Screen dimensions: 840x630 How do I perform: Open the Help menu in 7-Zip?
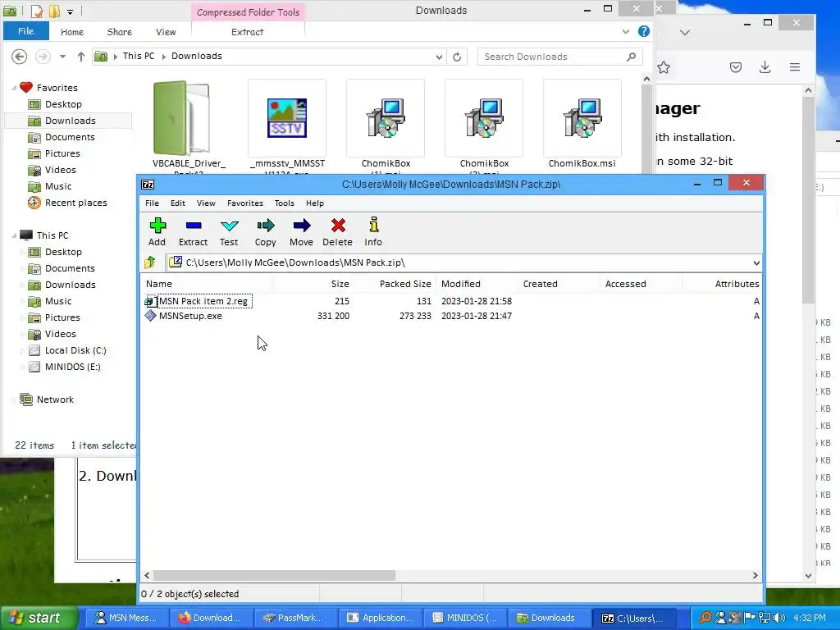click(315, 203)
